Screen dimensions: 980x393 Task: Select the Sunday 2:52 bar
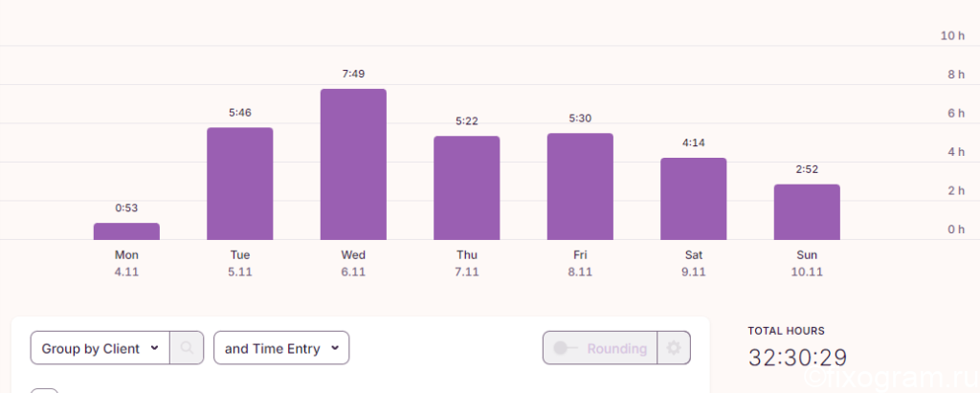pos(807,212)
